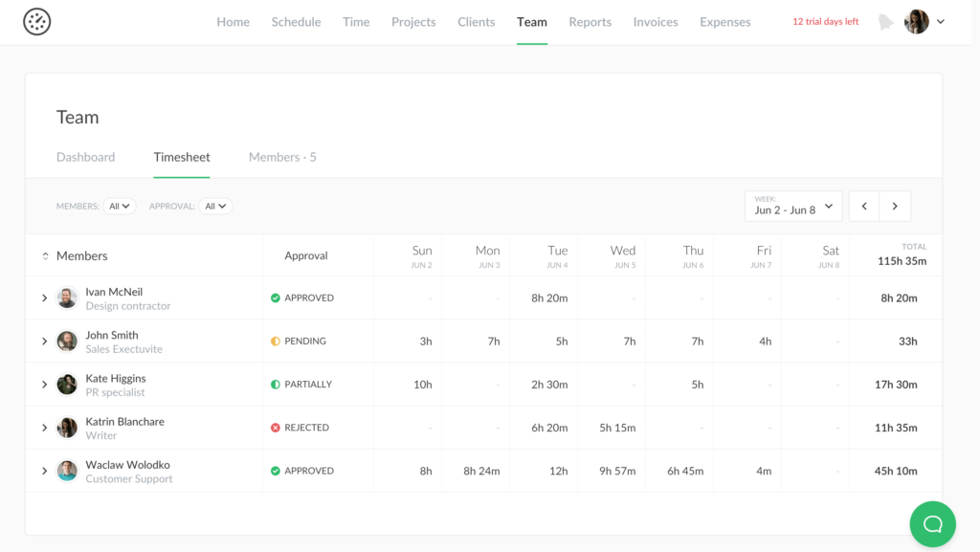Open Invoices in navigation

[655, 22]
